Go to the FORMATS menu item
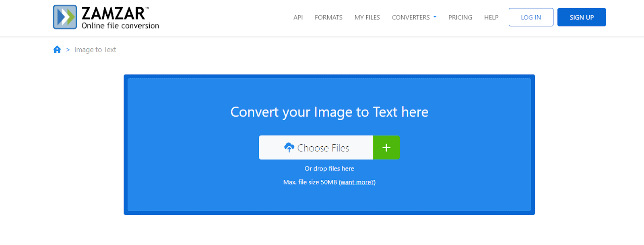The width and height of the screenshot is (644, 245). pos(328,17)
